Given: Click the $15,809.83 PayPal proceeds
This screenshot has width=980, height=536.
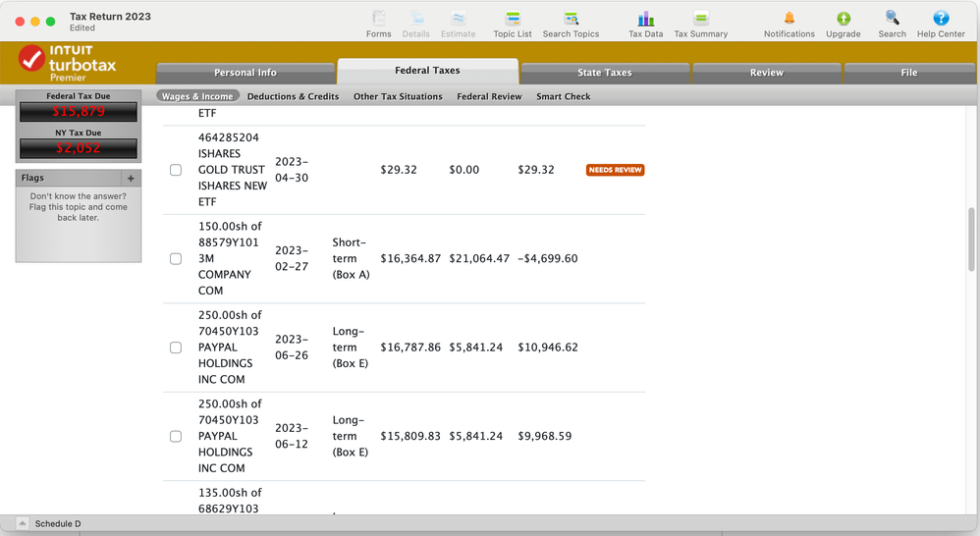Looking at the screenshot, I should [x=410, y=436].
